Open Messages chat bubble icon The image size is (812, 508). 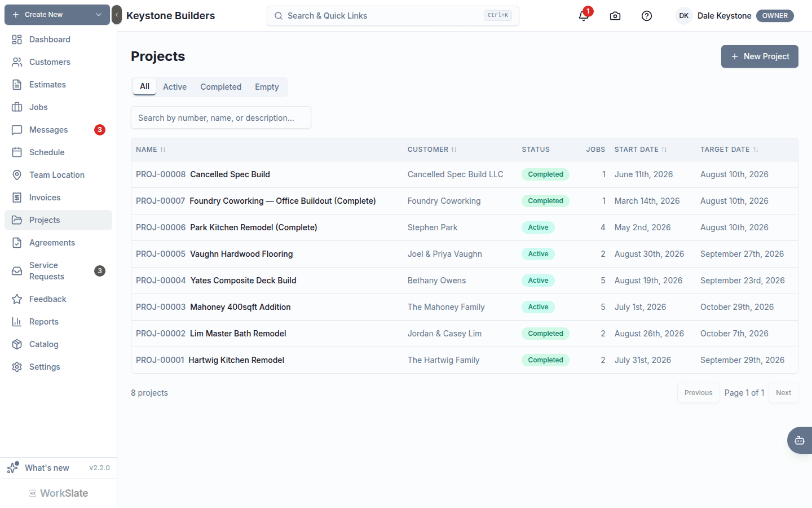click(x=17, y=130)
